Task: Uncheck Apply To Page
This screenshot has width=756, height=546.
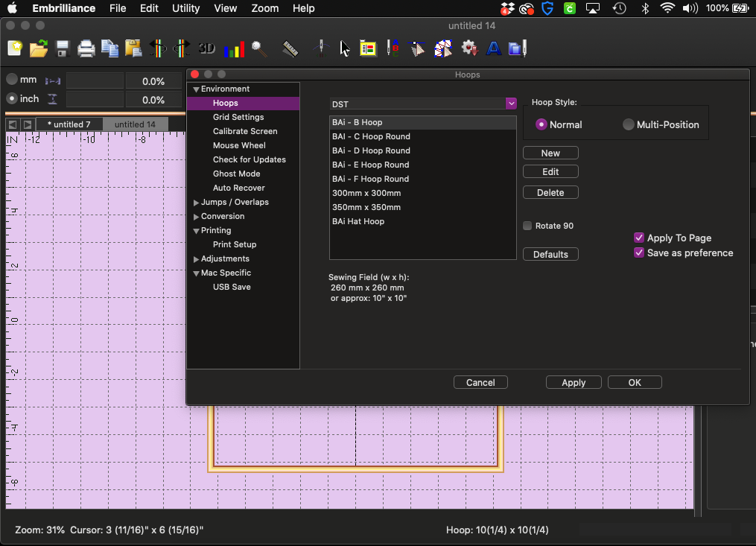Action: point(639,238)
